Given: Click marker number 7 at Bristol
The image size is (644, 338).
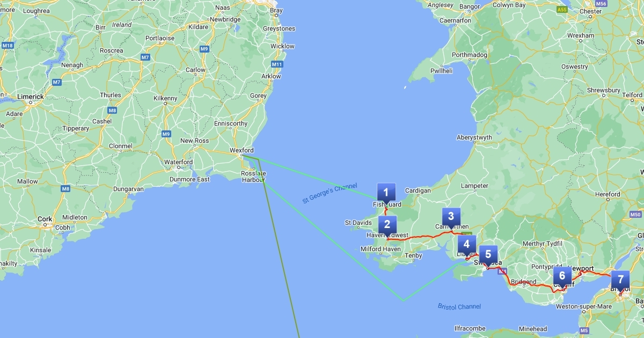Looking at the screenshot, I should tap(620, 280).
